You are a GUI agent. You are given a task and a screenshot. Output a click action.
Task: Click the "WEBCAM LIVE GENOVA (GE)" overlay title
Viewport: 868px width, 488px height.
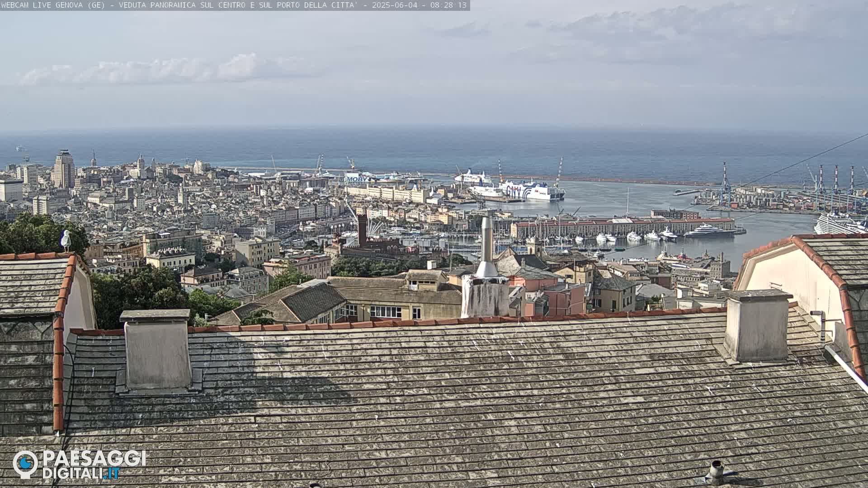point(53,5)
